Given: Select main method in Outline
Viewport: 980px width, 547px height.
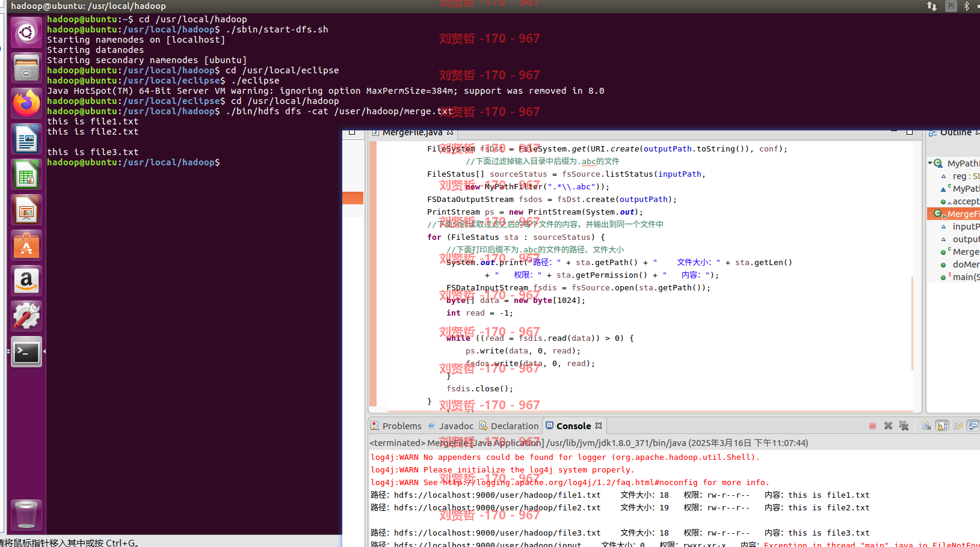Looking at the screenshot, I should coord(960,277).
